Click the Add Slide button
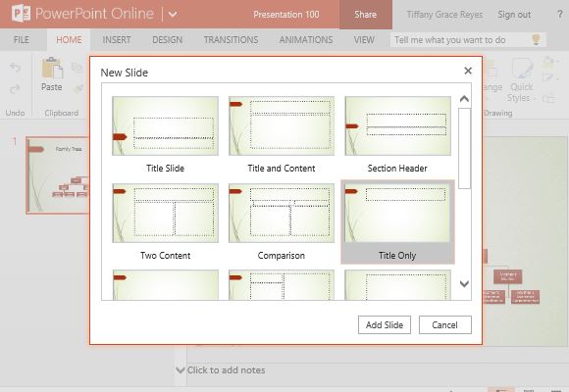 385,325
